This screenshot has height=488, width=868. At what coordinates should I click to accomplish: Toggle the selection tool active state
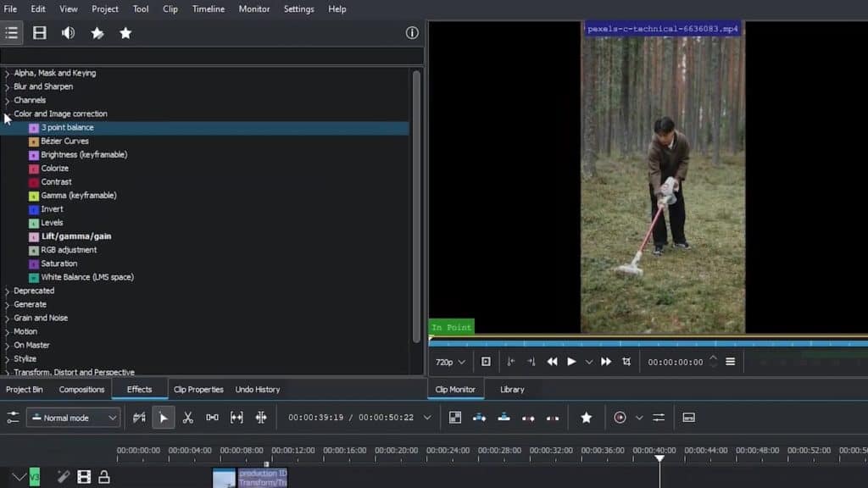[163, 417]
